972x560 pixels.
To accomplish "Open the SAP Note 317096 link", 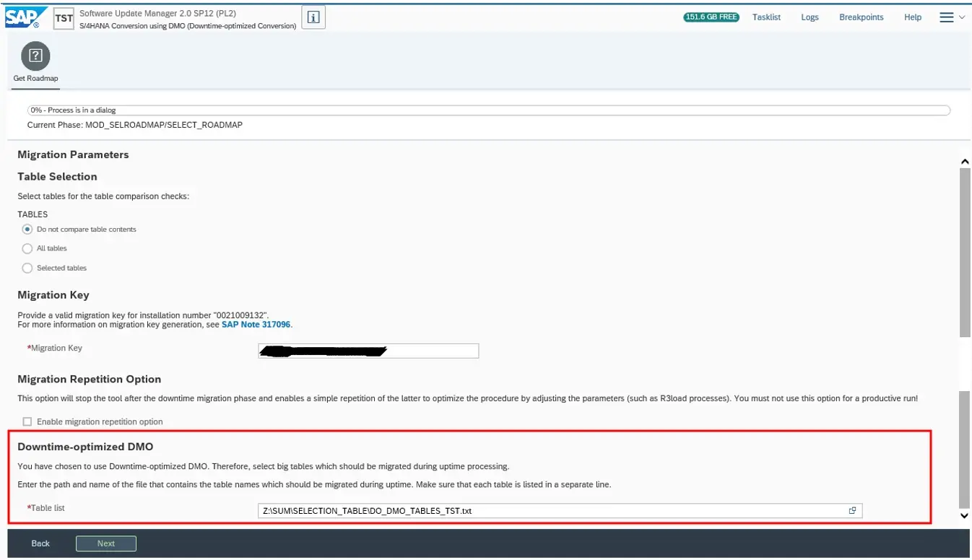I will [256, 325].
